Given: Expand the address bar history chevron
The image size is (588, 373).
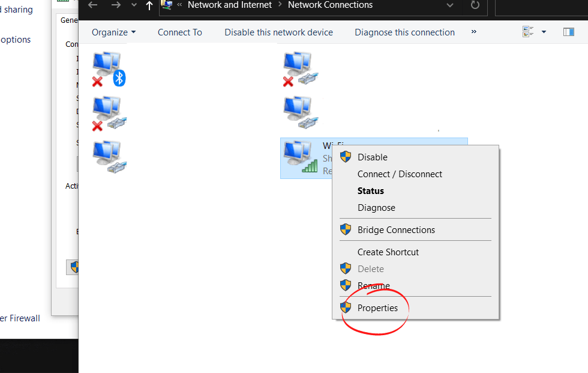Looking at the screenshot, I should 450,5.
